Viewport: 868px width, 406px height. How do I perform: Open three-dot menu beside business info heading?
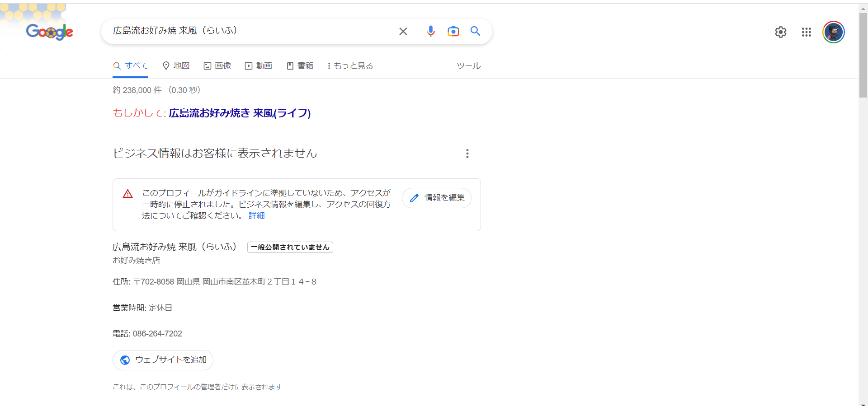(x=467, y=154)
